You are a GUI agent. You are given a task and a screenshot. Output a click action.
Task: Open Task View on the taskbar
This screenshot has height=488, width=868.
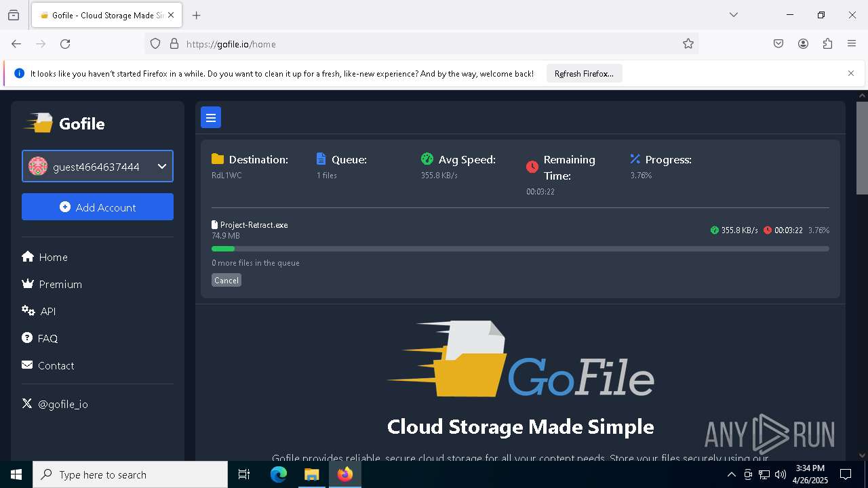coord(244,474)
